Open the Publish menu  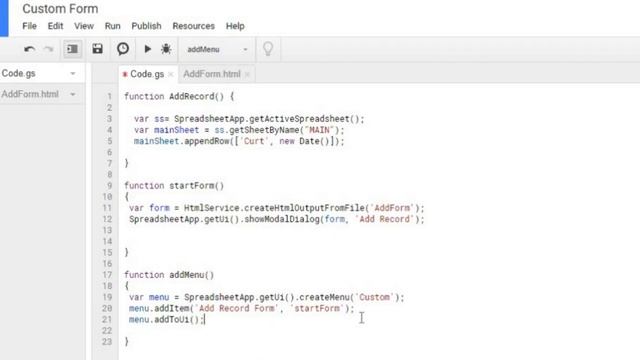click(x=146, y=26)
